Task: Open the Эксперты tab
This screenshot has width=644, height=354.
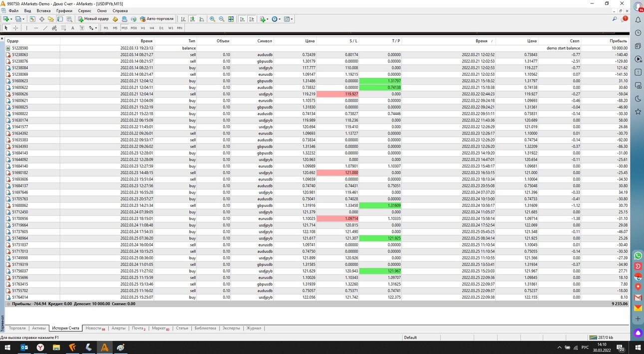Action: (x=231, y=328)
